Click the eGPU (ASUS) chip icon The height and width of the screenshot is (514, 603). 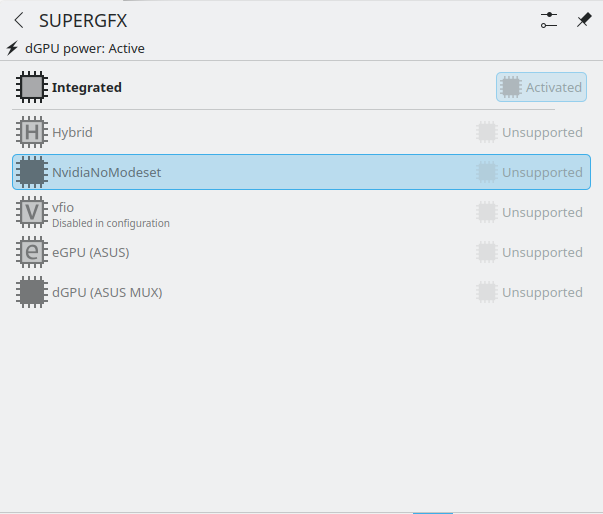32,252
